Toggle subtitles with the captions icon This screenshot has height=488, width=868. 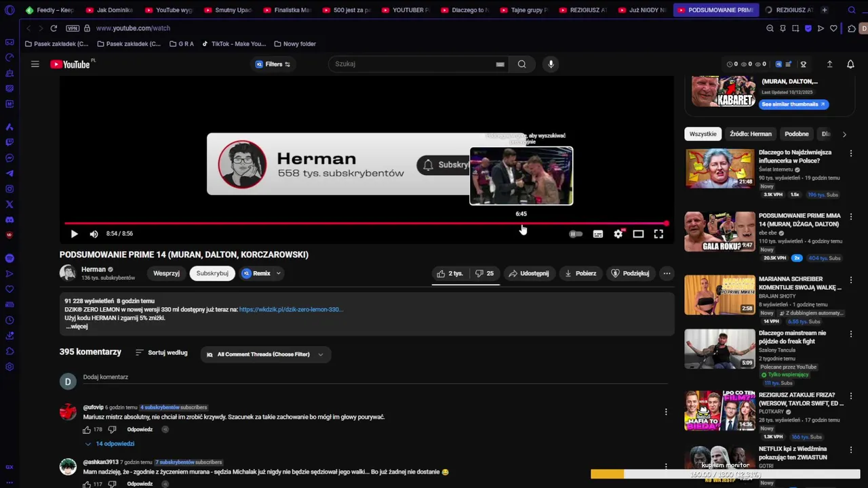597,234
